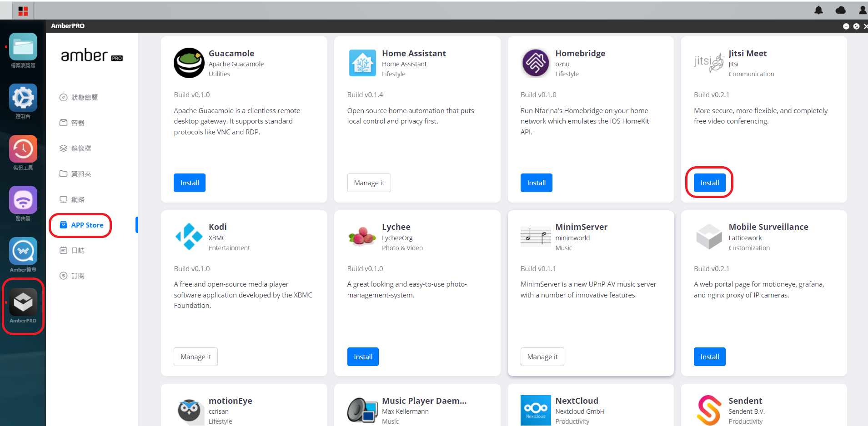This screenshot has height=426, width=868.
Task: Click the Kodi title text
Action: click(x=217, y=227)
